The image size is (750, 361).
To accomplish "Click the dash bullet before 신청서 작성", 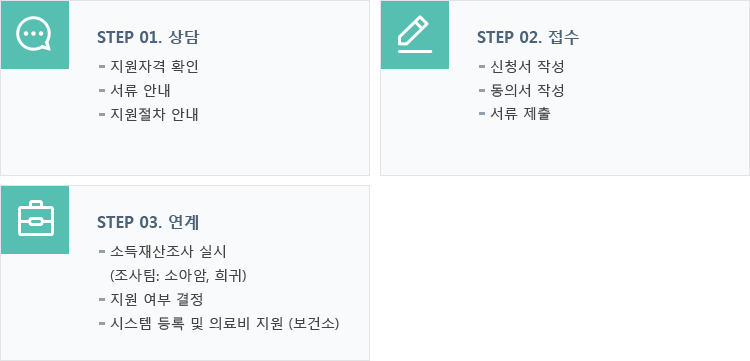I will click(482, 66).
